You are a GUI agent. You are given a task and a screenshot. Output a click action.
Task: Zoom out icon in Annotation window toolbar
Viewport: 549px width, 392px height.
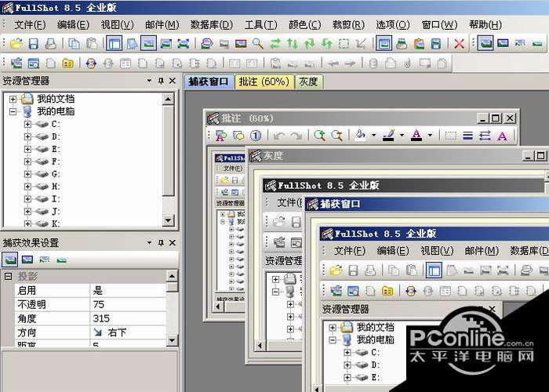pos(336,136)
